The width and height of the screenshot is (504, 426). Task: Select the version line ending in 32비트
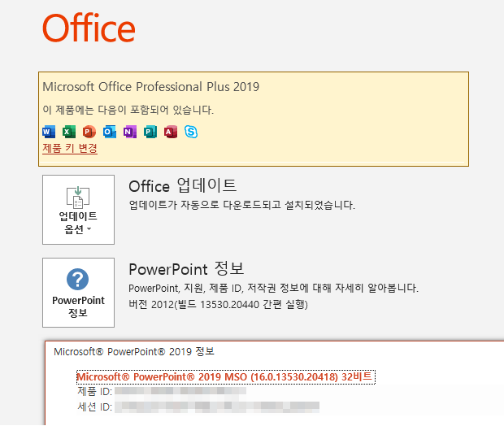coord(226,376)
